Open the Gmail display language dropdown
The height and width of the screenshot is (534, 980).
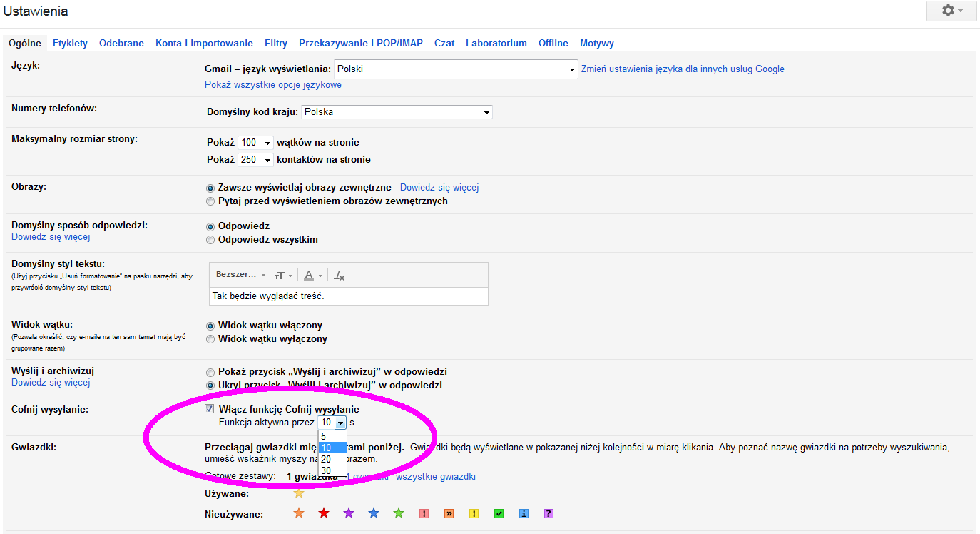tap(456, 69)
